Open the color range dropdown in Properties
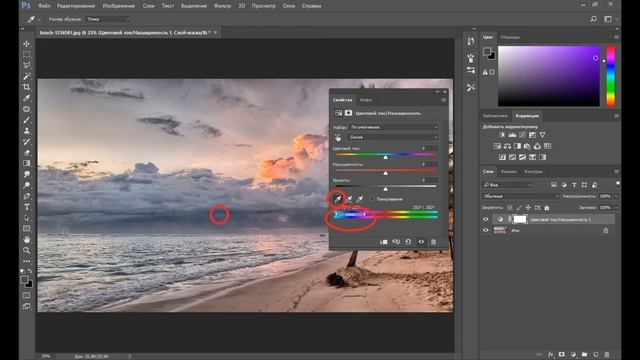 (394, 138)
